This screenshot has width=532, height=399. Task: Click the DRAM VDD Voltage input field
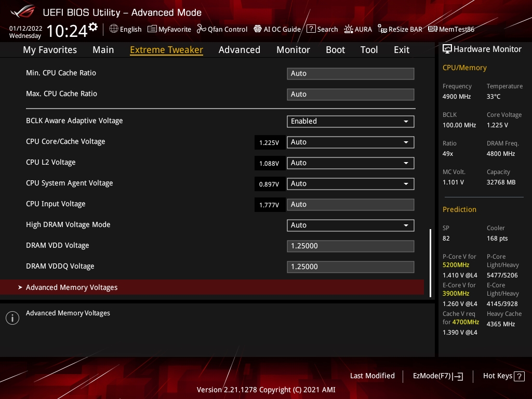tap(350, 246)
